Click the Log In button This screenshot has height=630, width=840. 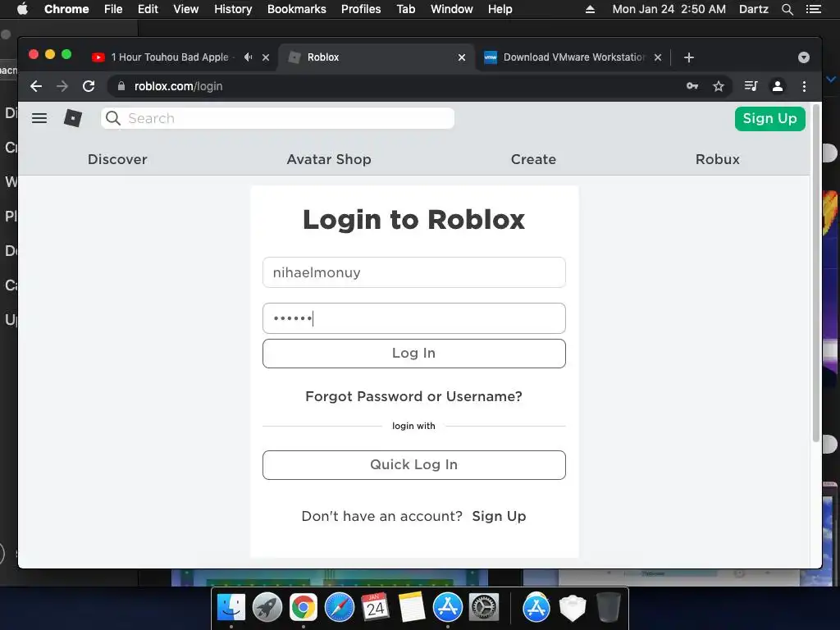(414, 354)
